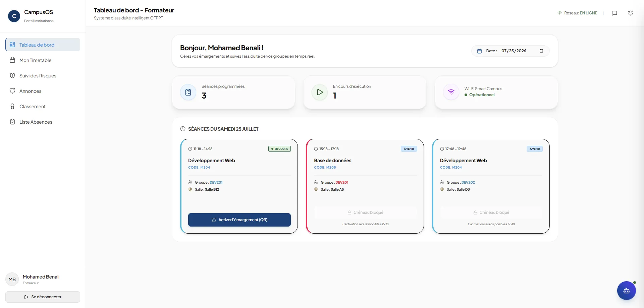The height and width of the screenshot is (308, 644).
Task: Click the location pin beside Salle B12
Action: [x=190, y=189]
